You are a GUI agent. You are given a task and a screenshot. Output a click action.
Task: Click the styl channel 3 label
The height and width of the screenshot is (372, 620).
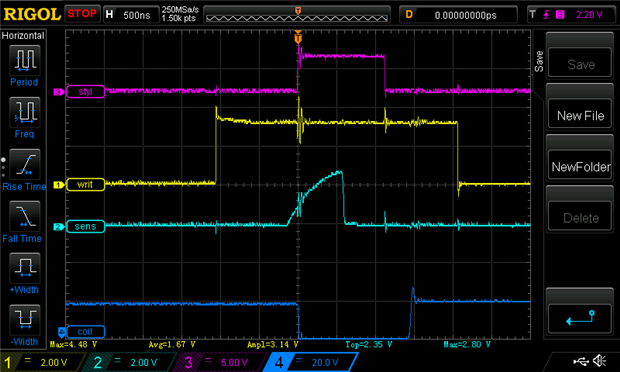pos(85,92)
